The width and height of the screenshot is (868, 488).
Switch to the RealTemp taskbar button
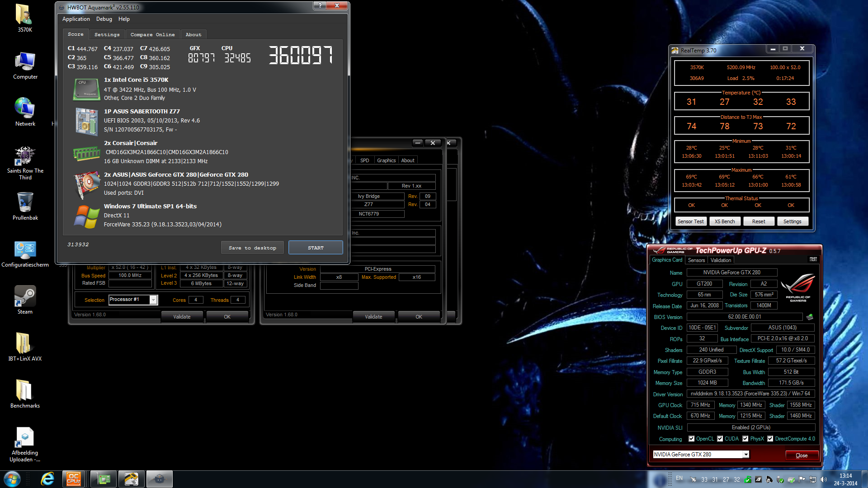tap(132, 479)
